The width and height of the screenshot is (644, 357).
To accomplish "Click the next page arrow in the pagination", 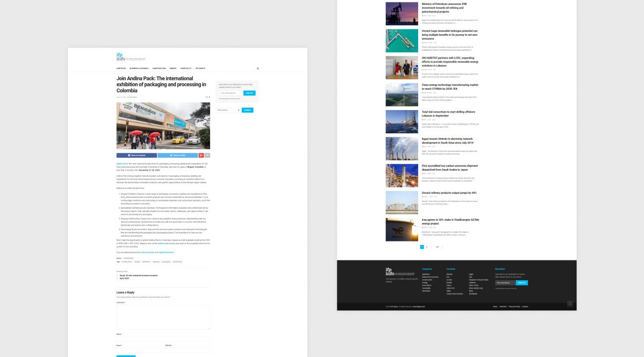I will (x=442, y=246).
